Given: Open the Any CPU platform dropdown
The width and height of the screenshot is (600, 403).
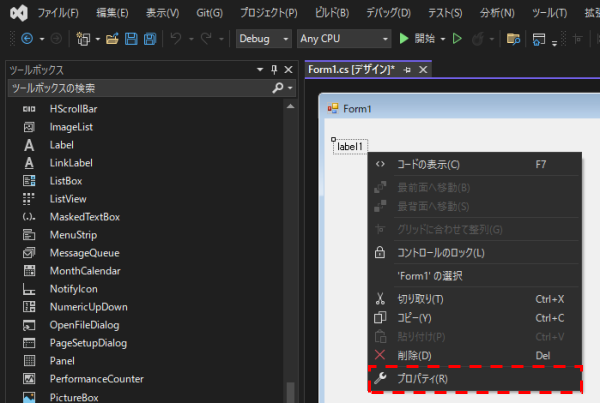Looking at the screenshot, I should click(x=339, y=39).
